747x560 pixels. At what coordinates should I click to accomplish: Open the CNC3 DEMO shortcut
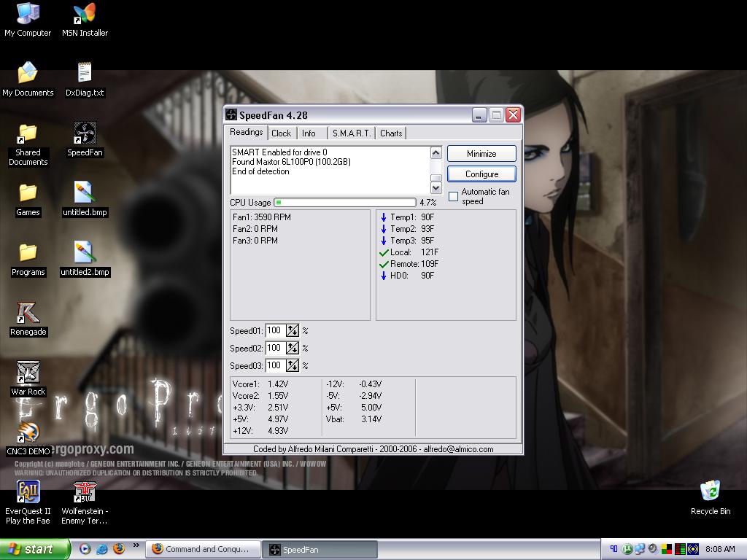(x=28, y=433)
